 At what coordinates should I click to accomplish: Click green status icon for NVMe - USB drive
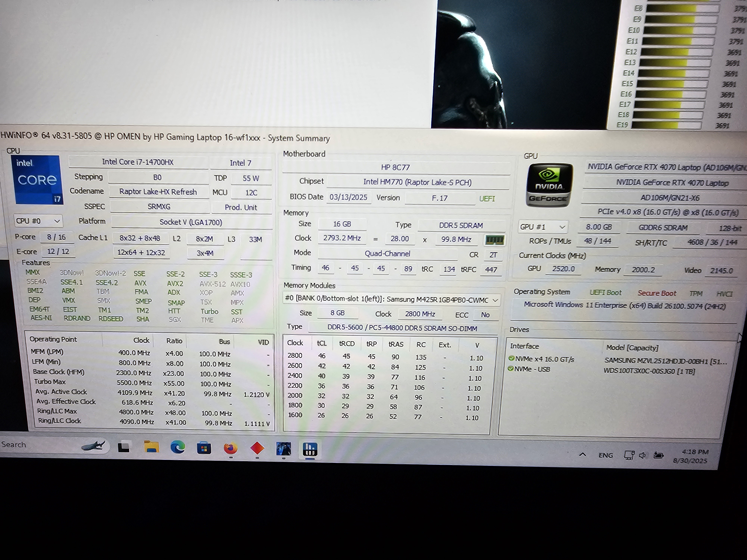(x=511, y=368)
